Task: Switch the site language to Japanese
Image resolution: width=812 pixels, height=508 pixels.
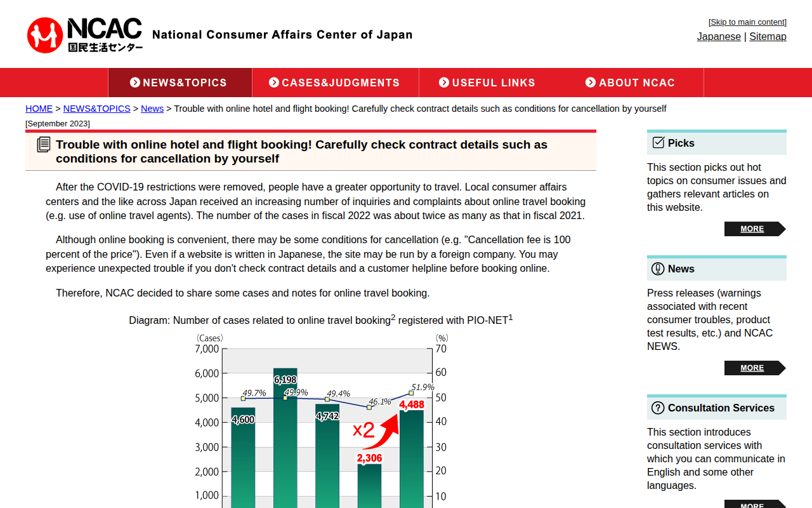Action: [x=719, y=36]
